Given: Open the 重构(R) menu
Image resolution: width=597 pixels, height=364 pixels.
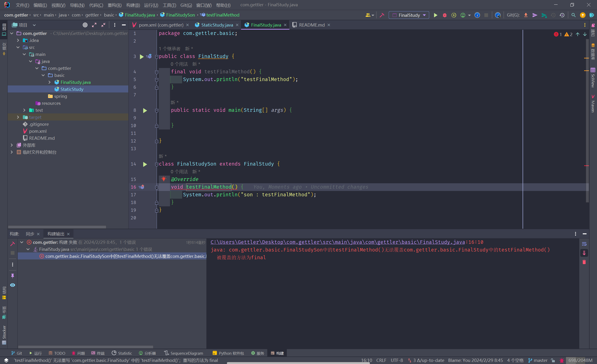Looking at the screenshot, I should tap(115, 5).
